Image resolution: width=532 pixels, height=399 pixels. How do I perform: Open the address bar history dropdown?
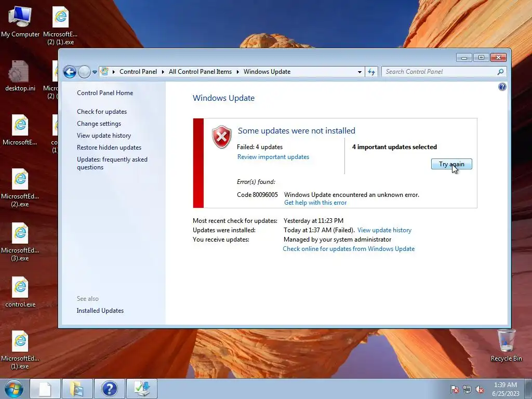[360, 72]
